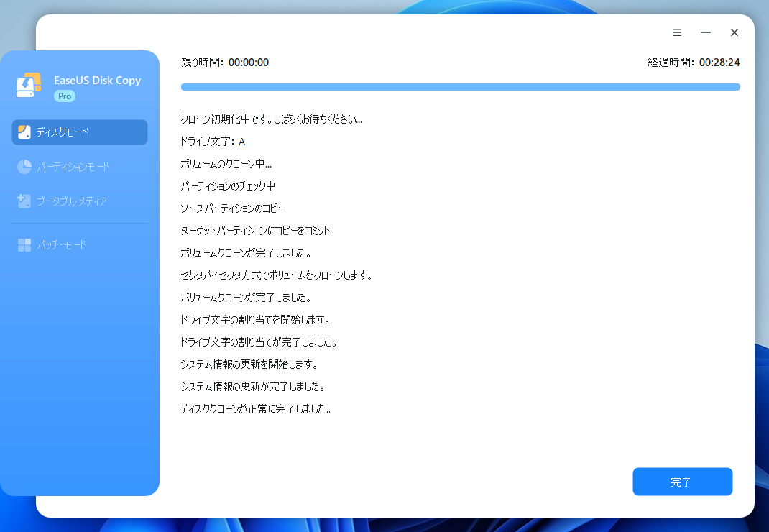This screenshot has height=532, width=769.
Task: Switch to the パーティションモード tab
Action: point(73,167)
